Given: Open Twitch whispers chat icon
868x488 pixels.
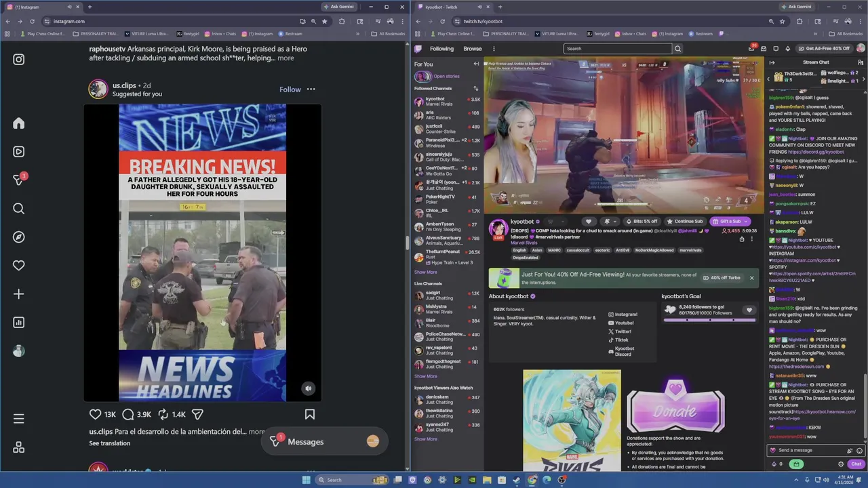Looking at the screenshot, I should point(776,49).
